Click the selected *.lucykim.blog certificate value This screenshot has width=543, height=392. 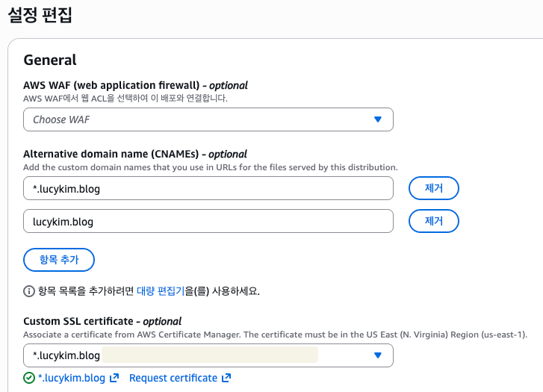66,355
